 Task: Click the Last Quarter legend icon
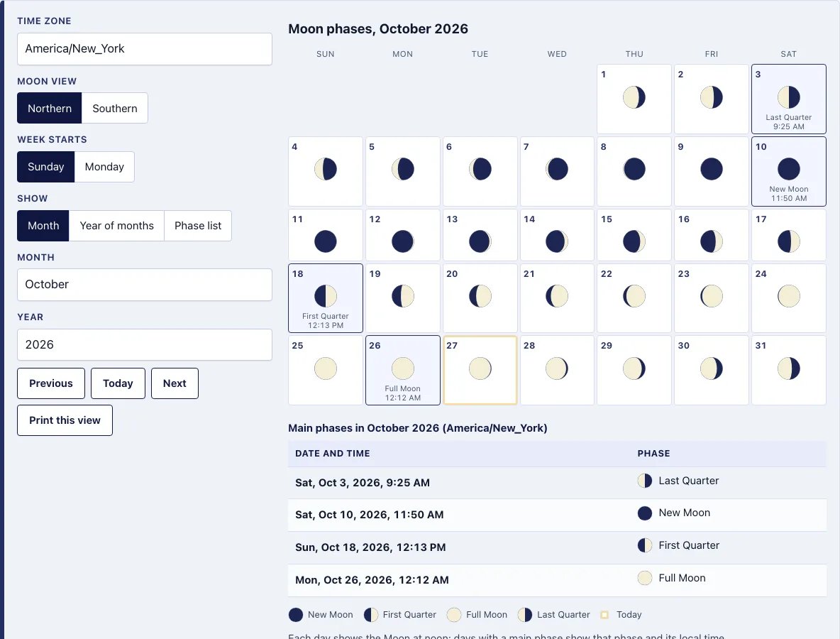pyautogui.click(x=525, y=615)
